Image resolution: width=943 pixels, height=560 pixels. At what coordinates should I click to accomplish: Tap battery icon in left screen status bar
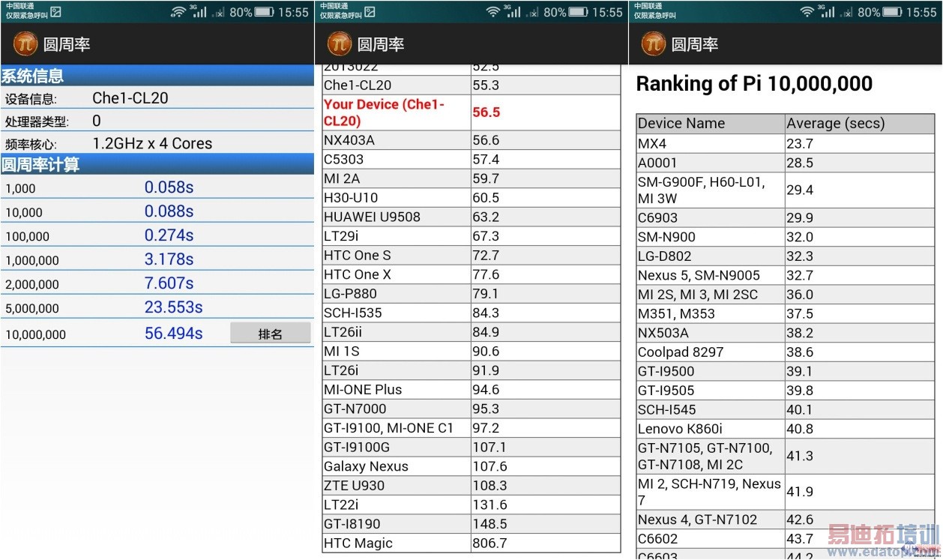pyautogui.click(x=264, y=12)
